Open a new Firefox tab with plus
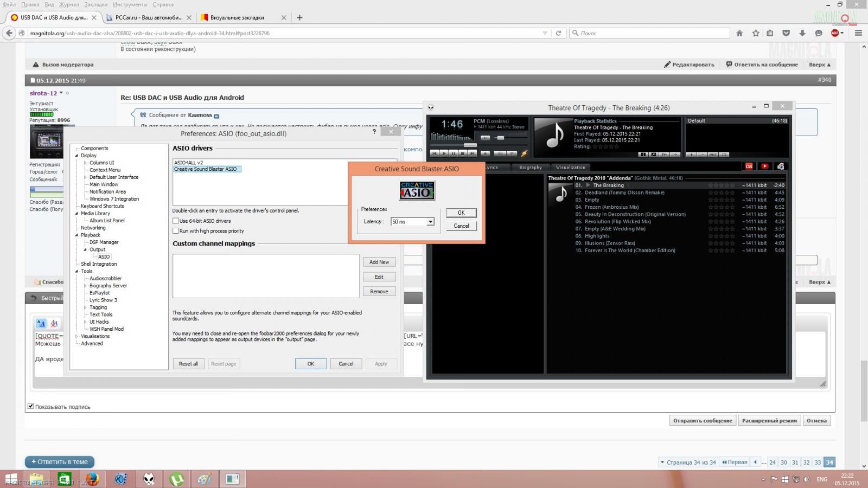The image size is (868, 488). 299,17
